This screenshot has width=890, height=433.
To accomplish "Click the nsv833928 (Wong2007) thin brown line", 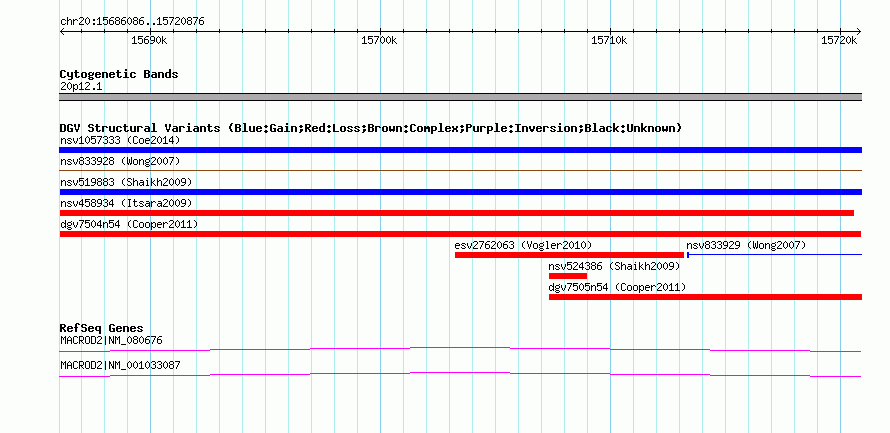I will click(460, 170).
